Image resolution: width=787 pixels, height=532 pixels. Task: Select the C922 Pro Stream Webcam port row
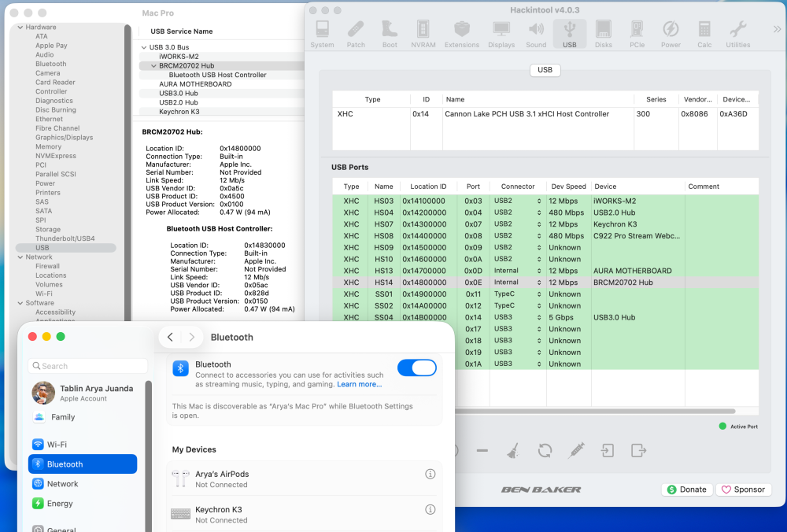(545, 236)
